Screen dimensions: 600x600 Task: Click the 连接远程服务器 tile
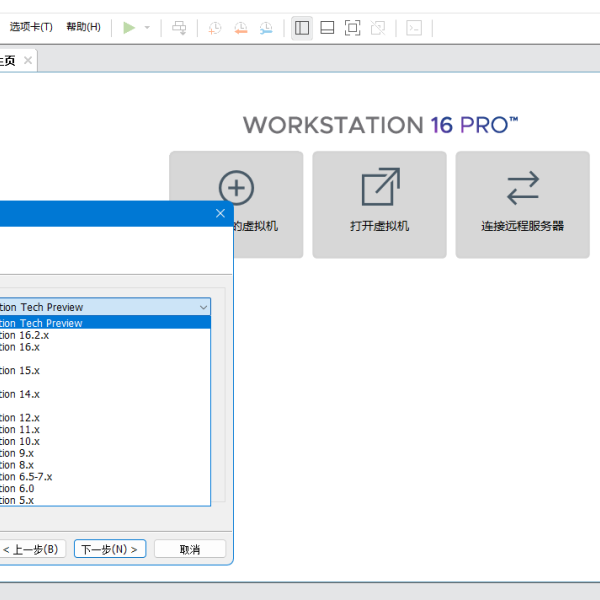pyautogui.click(x=522, y=204)
